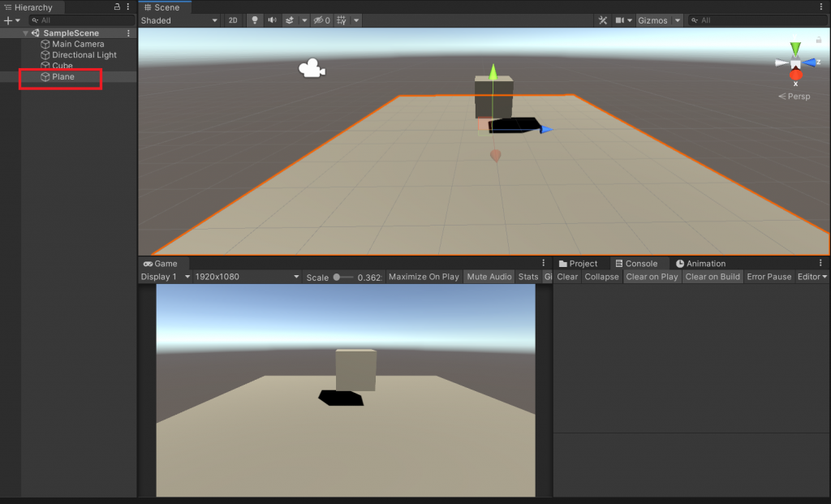
Task: Open scene camera dropdown arrow
Action: click(x=630, y=20)
